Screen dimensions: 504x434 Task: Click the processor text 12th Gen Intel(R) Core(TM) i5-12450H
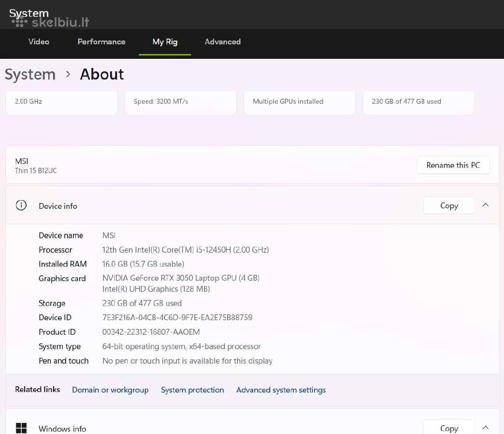166,250
